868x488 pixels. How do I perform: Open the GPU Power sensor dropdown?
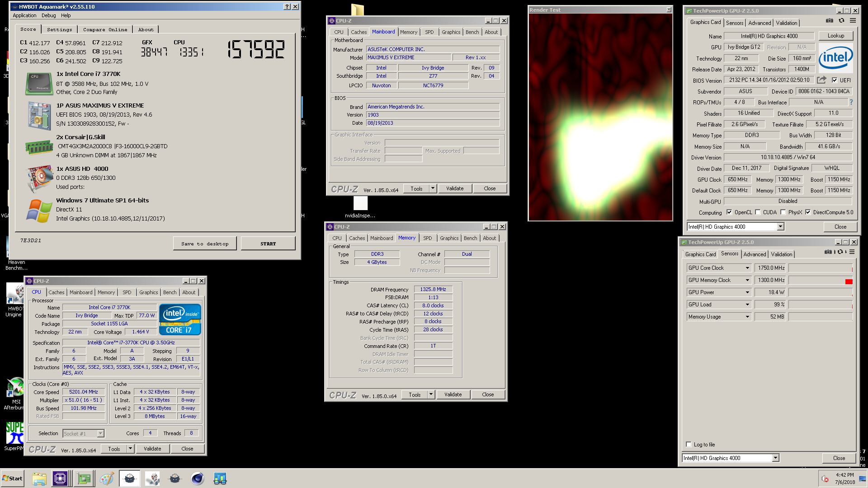pyautogui.click(x=747, y=292)
